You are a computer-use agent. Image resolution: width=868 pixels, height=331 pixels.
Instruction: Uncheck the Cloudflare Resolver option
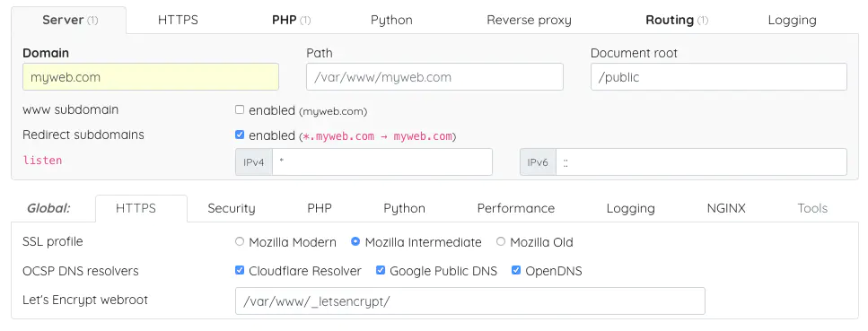pyautogui.click(x=239, y=270)
